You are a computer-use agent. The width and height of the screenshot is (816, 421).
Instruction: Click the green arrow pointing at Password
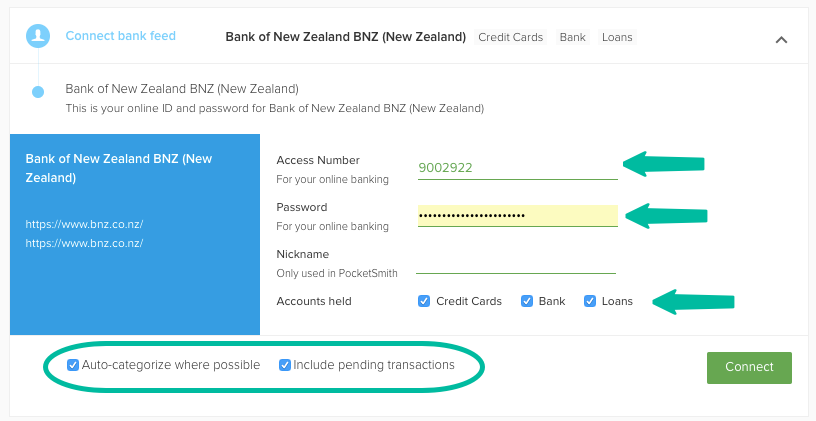(x=666, y=216)
